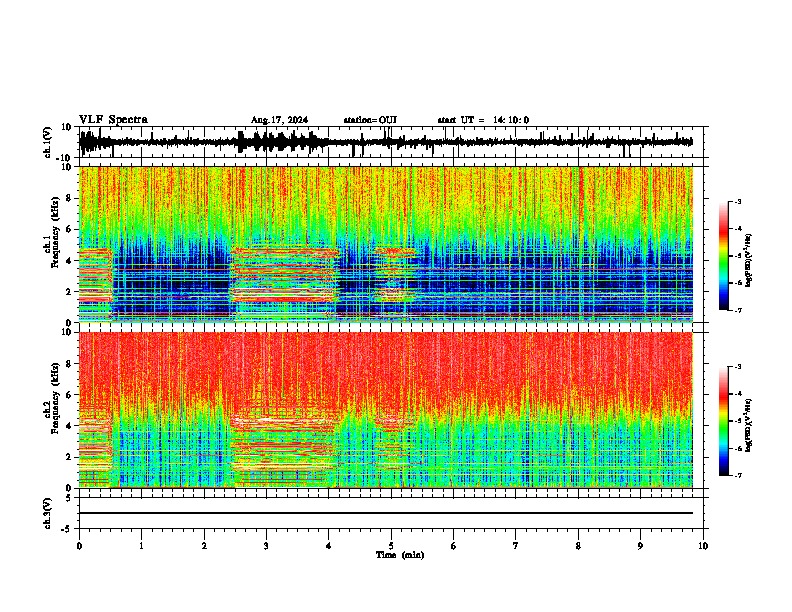Click the 'start UT = 14:10:0' label
Image resolution: width=792 pixels, height=612 pixels.
483,120
